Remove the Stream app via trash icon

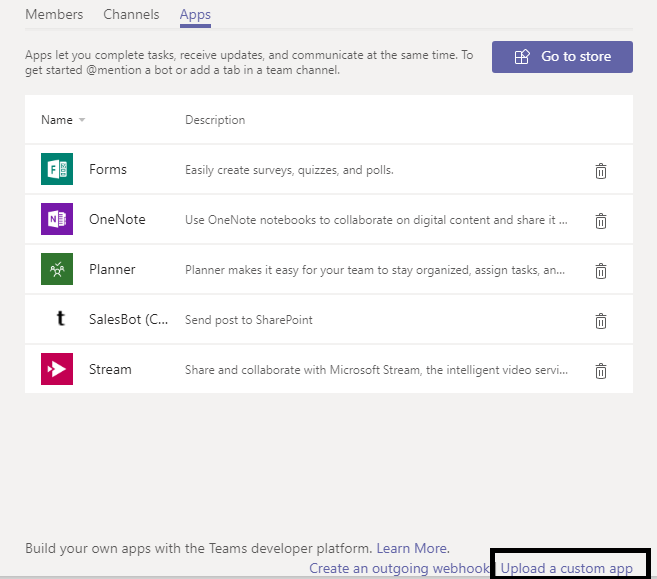(601, 371)
